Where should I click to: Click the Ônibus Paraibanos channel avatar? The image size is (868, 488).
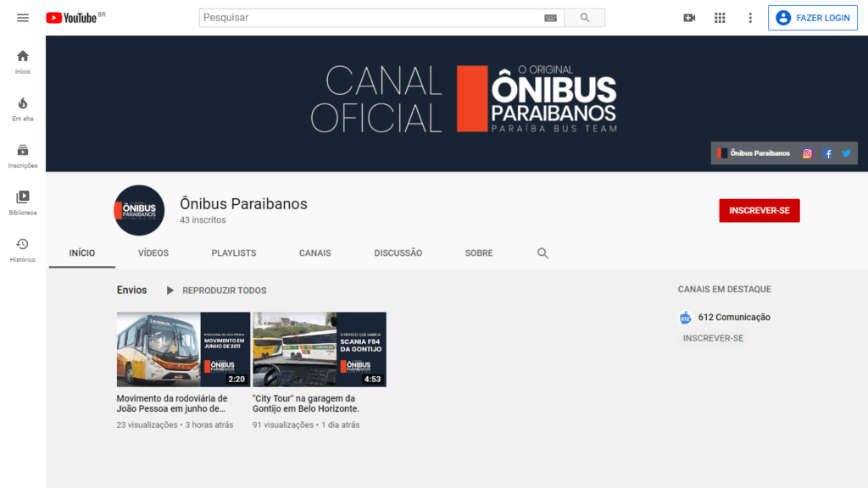coord(139,210)
